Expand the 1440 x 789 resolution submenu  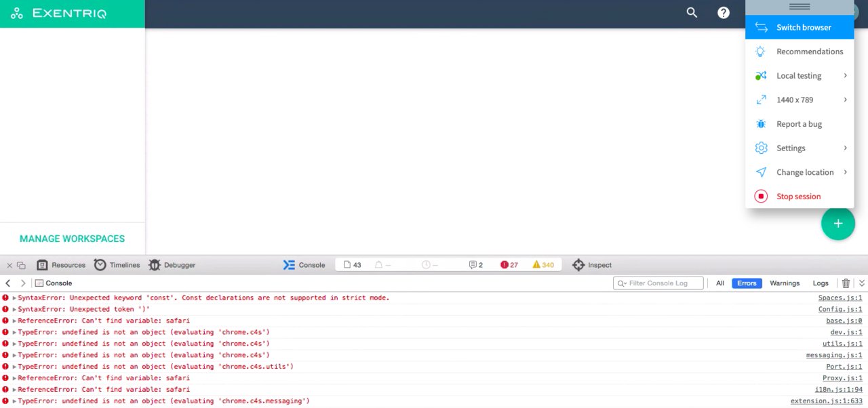800,100
